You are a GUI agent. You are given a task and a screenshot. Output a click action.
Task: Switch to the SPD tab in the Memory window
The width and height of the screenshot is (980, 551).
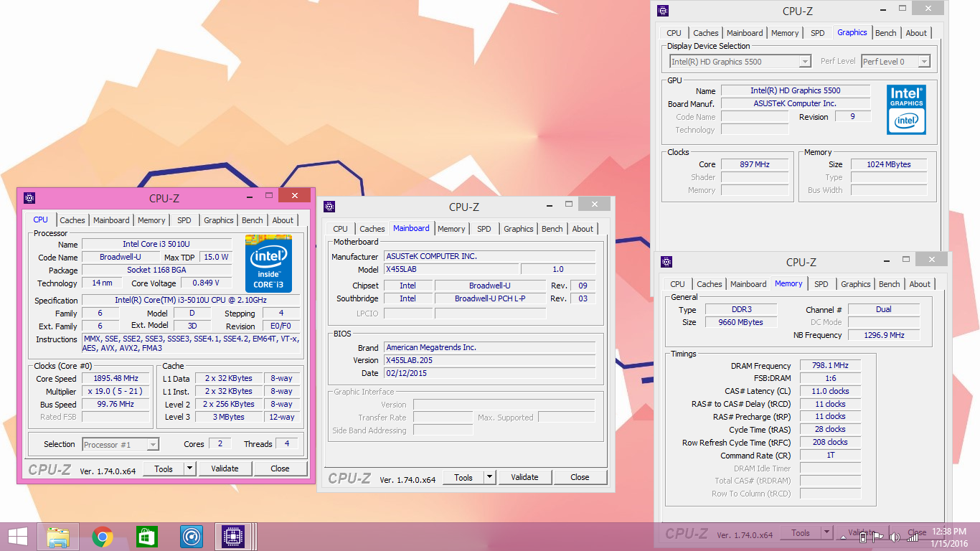click(x=821, y=284)
